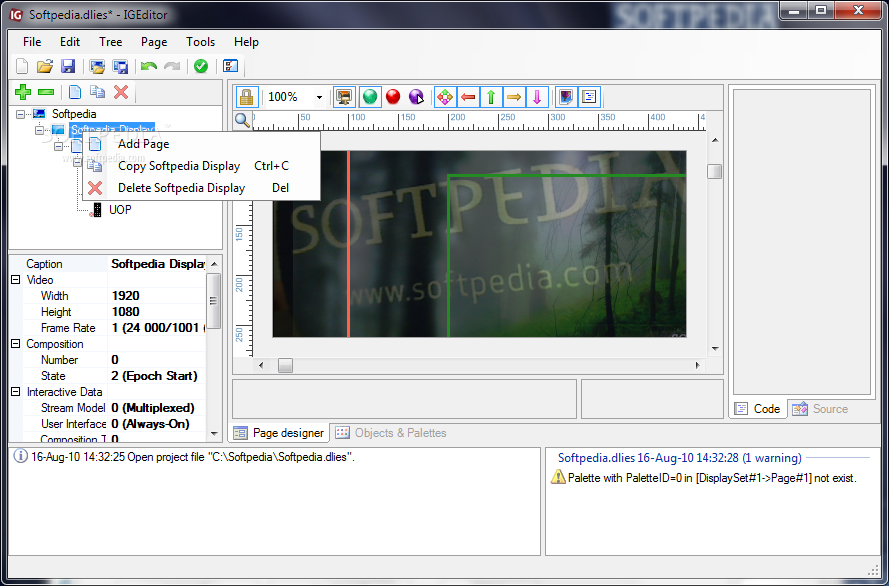Select the Page designer tab
This screenshot has height=586, width=889.
pos(280,433)
